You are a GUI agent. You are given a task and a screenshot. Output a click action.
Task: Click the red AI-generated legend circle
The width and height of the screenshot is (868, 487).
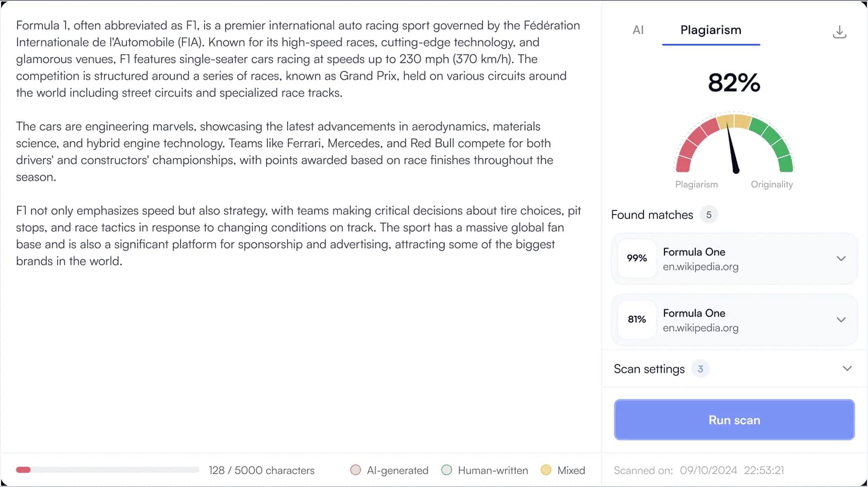[x=356, y=470]
